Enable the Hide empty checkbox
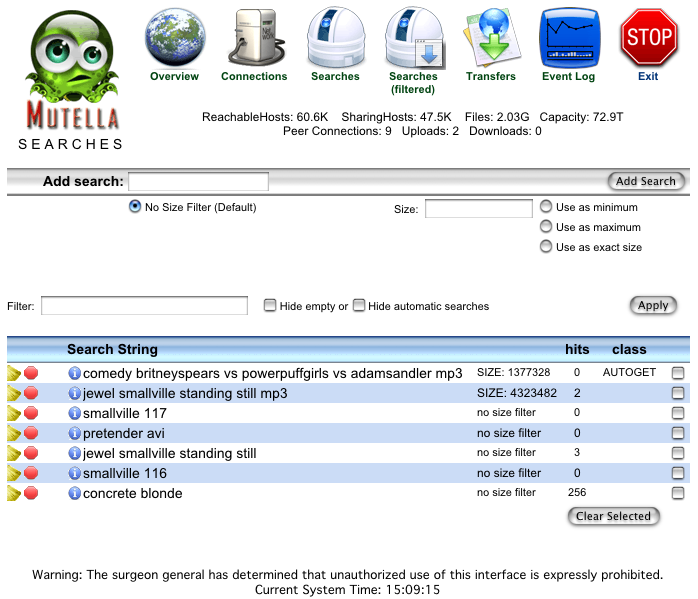The image size is (698, 599). (270, 306)
